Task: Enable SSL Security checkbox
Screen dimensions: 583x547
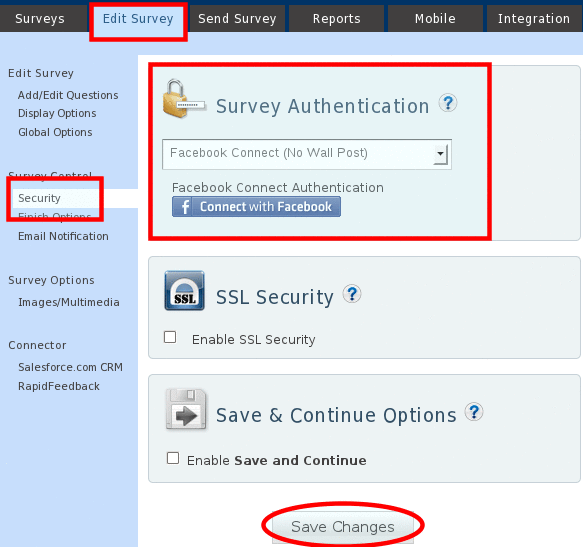Action: click(170, 337)
